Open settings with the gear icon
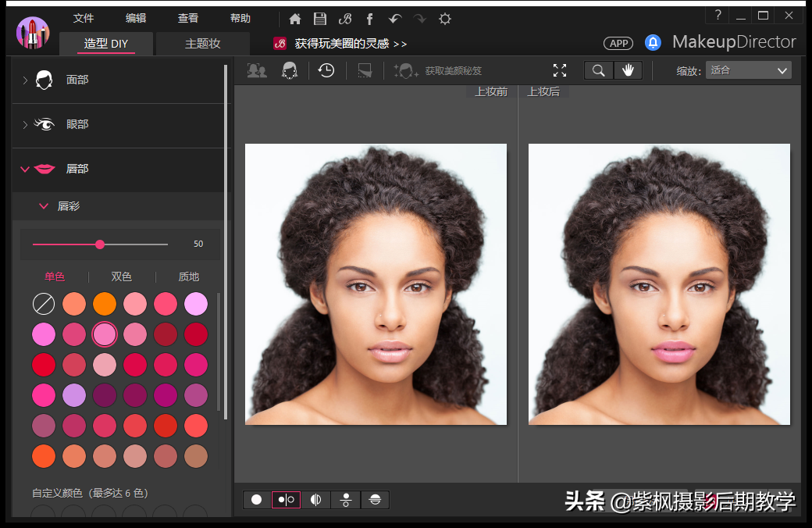The height and width of the screenshot is (528, 812). (x=444, y=19)
